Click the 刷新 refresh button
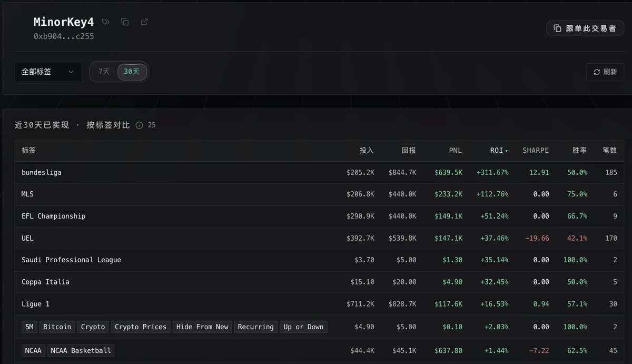 pyautogui.click(x=605, y=72)
